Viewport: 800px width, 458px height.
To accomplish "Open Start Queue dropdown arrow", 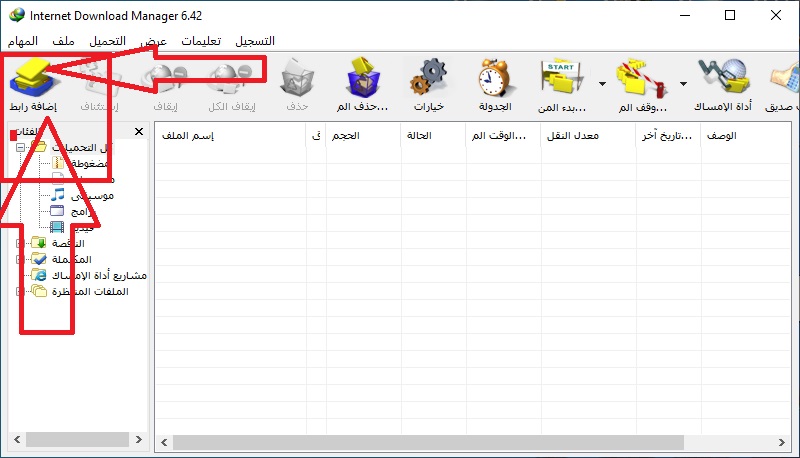I will pyautogui.click(x=603, y=84).
